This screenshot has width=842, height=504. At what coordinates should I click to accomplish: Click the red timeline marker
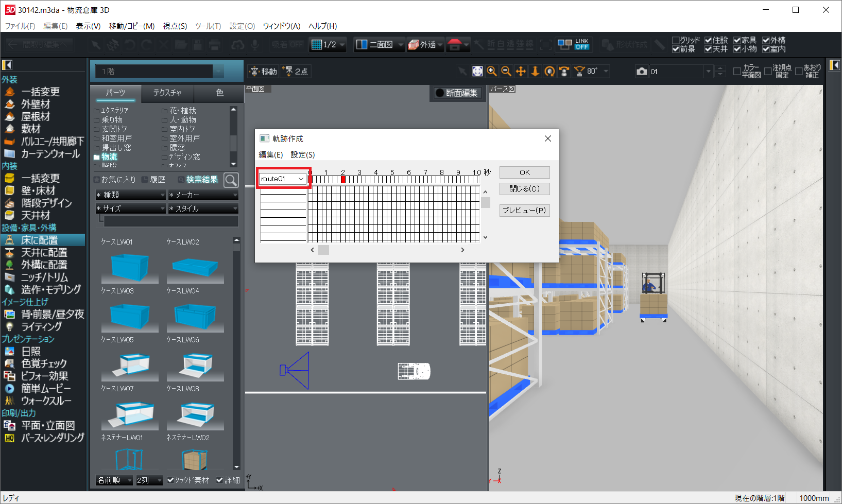343,179
